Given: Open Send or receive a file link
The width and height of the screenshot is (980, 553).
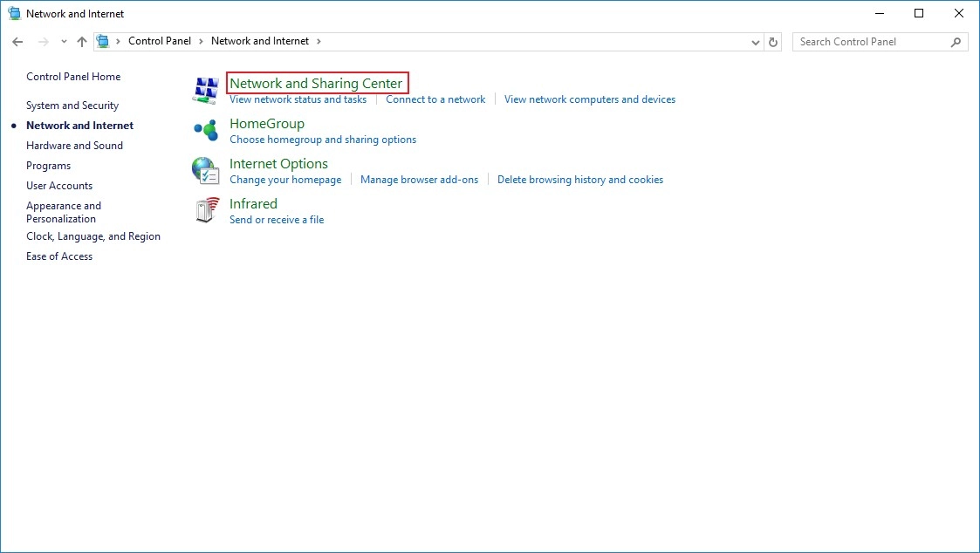Looking at the screenshot, I should point(276,220).
